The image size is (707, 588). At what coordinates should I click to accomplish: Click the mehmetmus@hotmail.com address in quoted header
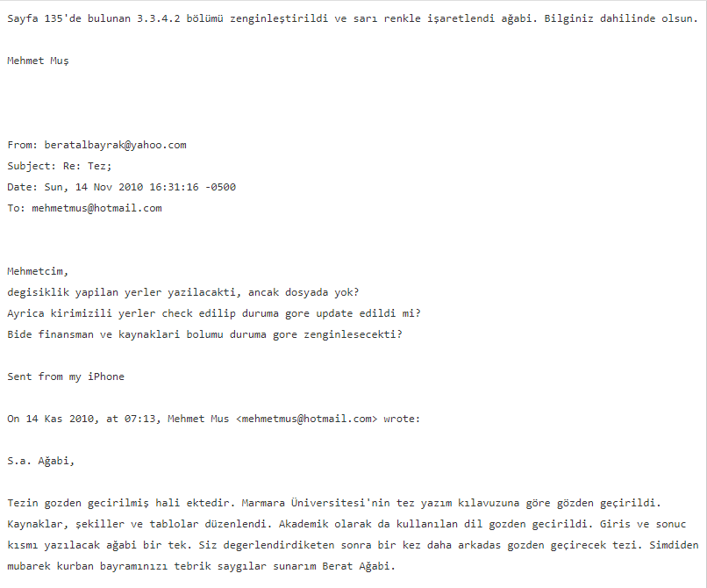pos(307,419)
